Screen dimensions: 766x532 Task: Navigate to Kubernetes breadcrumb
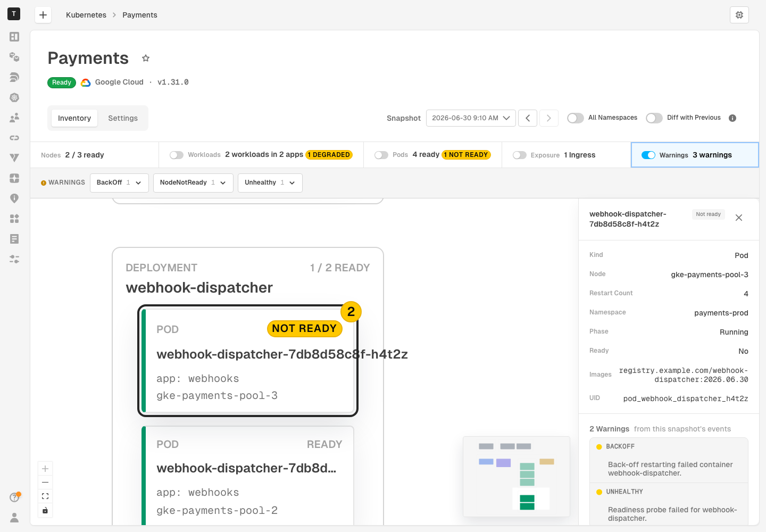pyautogui.click(x=86, y=15)
